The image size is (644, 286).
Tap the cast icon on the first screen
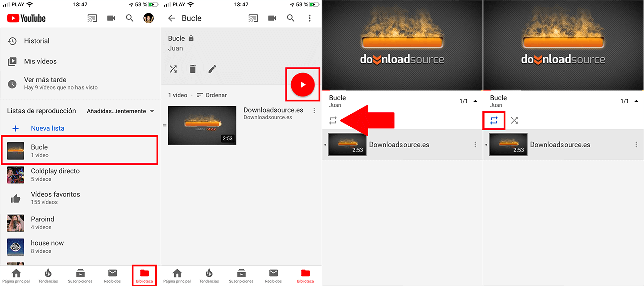tap(92, 18)
